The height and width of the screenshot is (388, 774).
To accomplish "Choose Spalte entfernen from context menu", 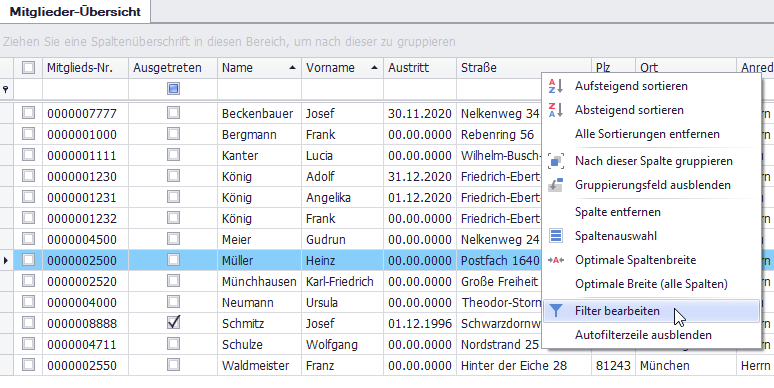I will click(618, 212).
